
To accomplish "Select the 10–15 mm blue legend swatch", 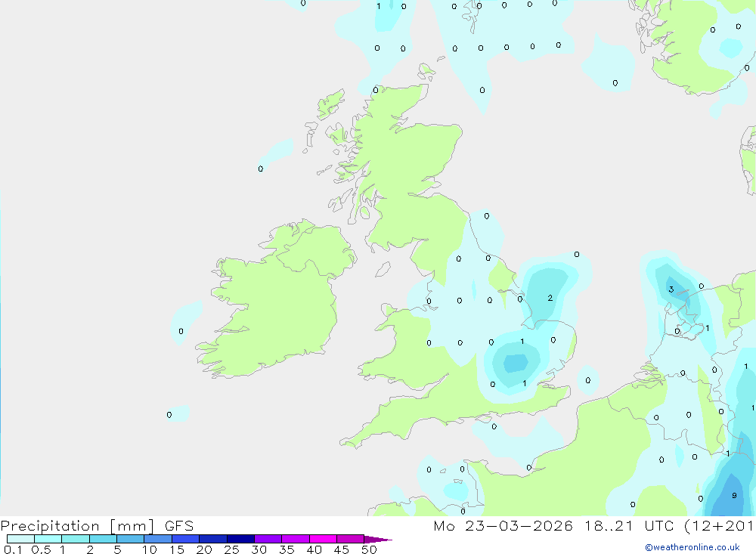I will (x=158, y=539).
